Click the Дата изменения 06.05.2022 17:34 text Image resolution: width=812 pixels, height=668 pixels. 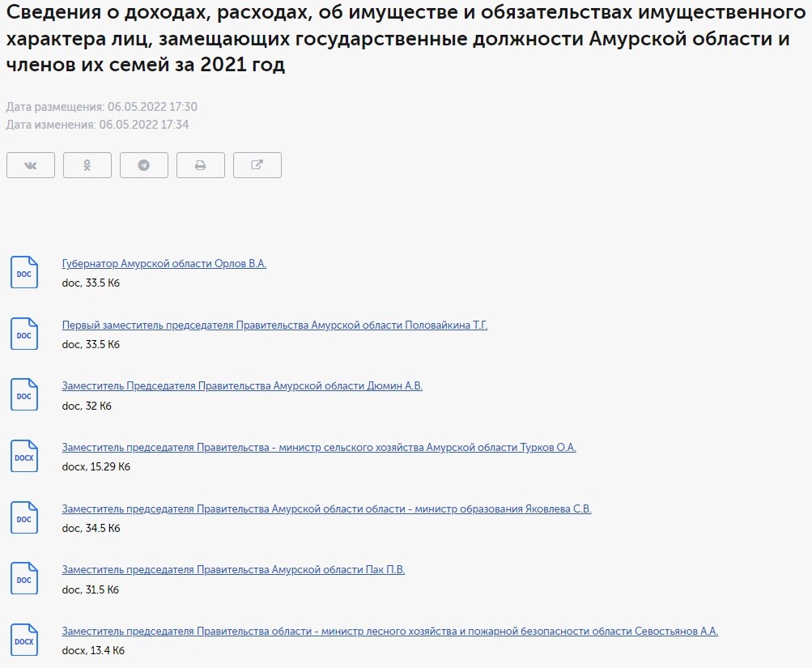coord(97,125)
